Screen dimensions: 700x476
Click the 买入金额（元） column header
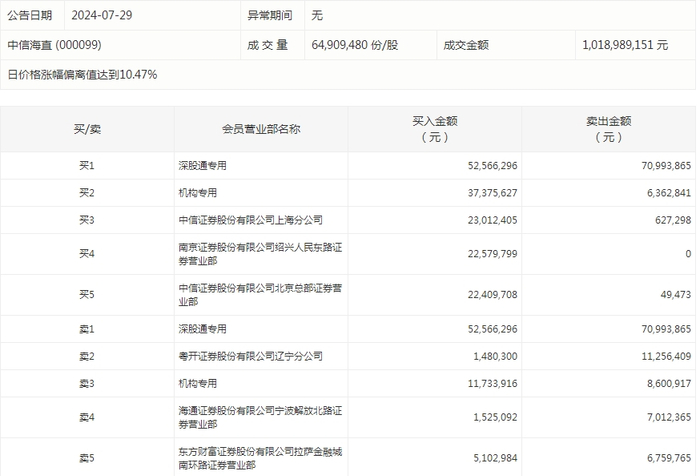point(435,129)
